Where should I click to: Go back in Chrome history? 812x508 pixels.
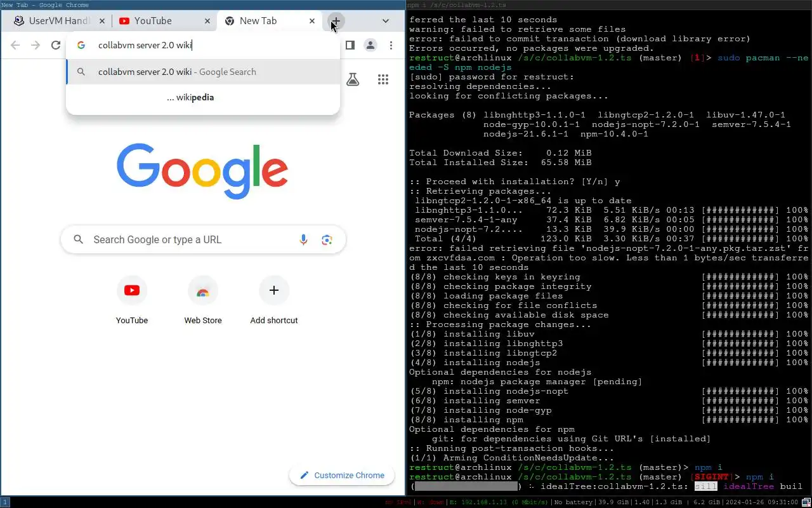click(x=15, y=45)
